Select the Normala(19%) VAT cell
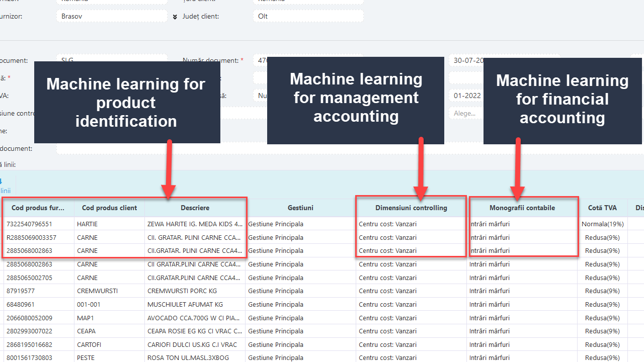Viewport: 644px width, 362px height. click(x=603, y=224)
